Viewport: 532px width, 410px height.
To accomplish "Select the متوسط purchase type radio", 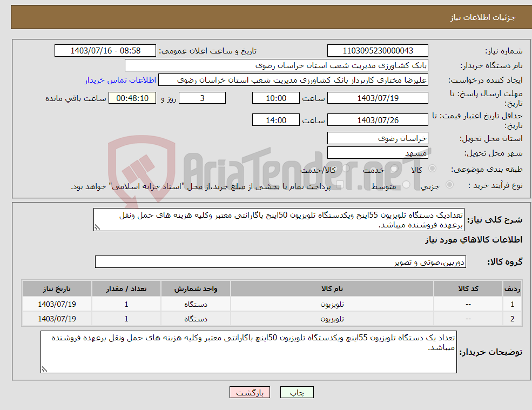I will click(x=407, y=185).
